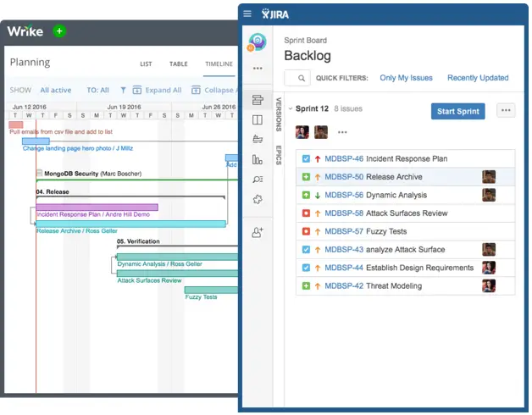Collapse the 04. Release group in the timeline
Viewport: 532px width, 415px height.
(53, 191)
